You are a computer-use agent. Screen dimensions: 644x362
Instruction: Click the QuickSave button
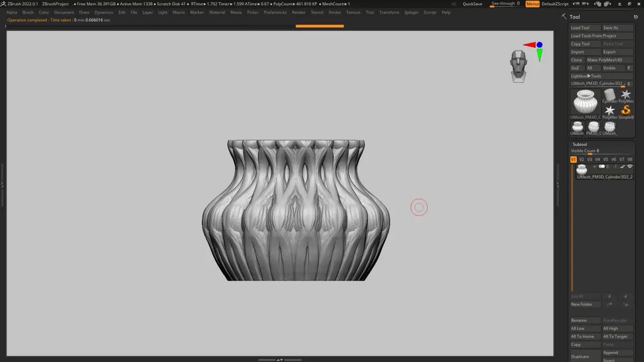coord(472,4)
